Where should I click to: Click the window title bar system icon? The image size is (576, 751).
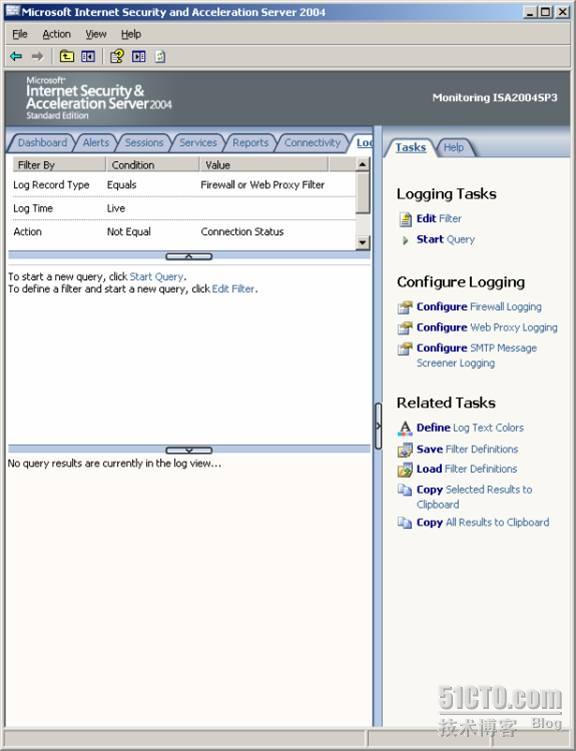click(12, 11)
